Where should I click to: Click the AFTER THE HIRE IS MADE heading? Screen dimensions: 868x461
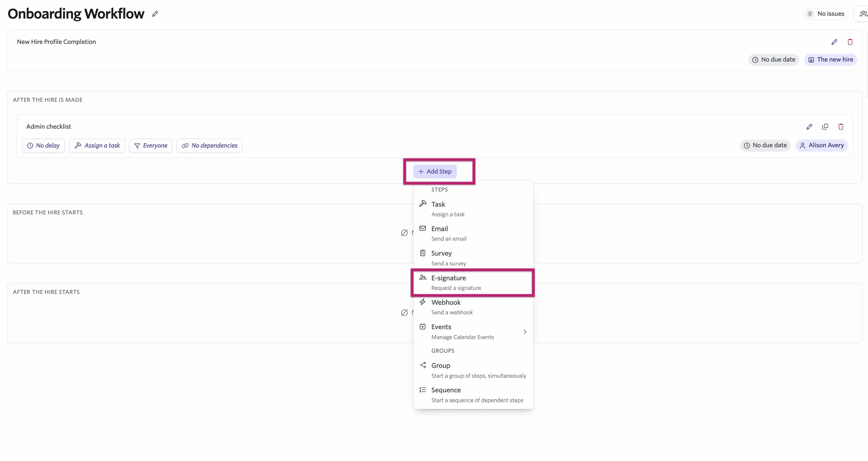48,100
